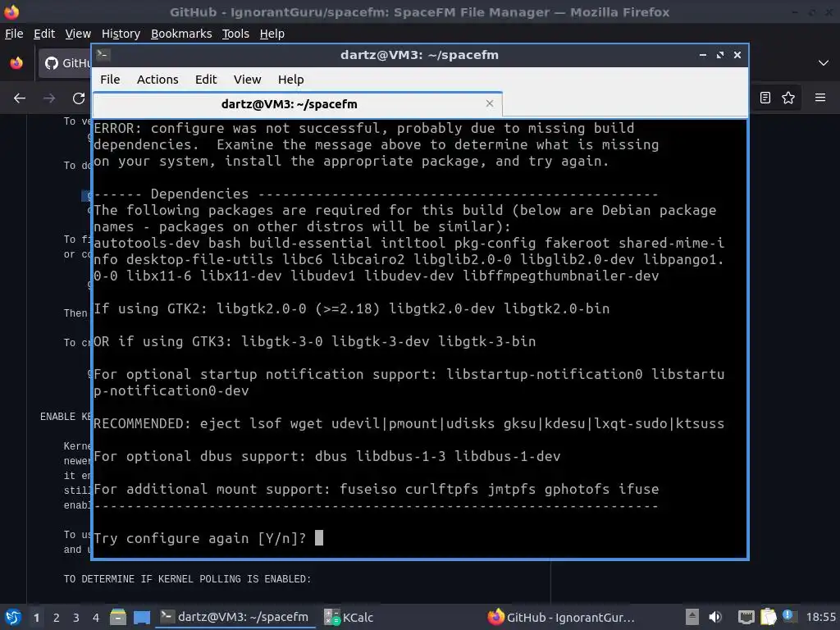Click the 'For optional dbus support' terminal line

326,456
